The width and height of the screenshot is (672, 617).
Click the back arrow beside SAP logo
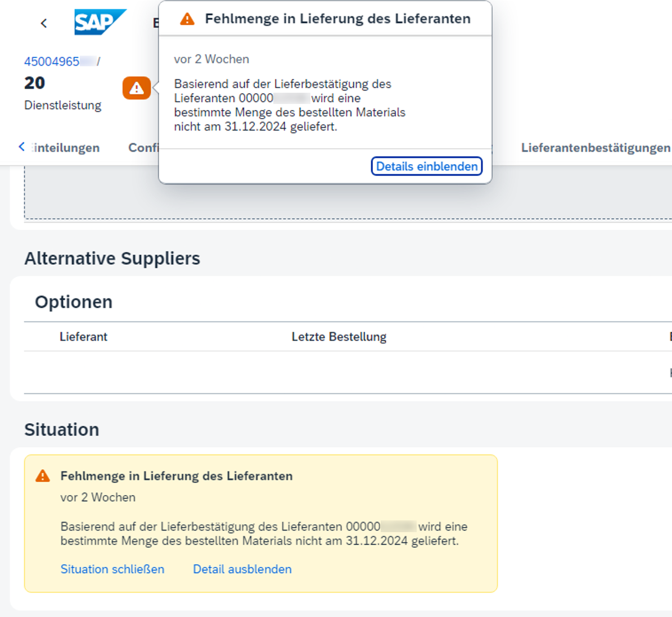(44, 23)
